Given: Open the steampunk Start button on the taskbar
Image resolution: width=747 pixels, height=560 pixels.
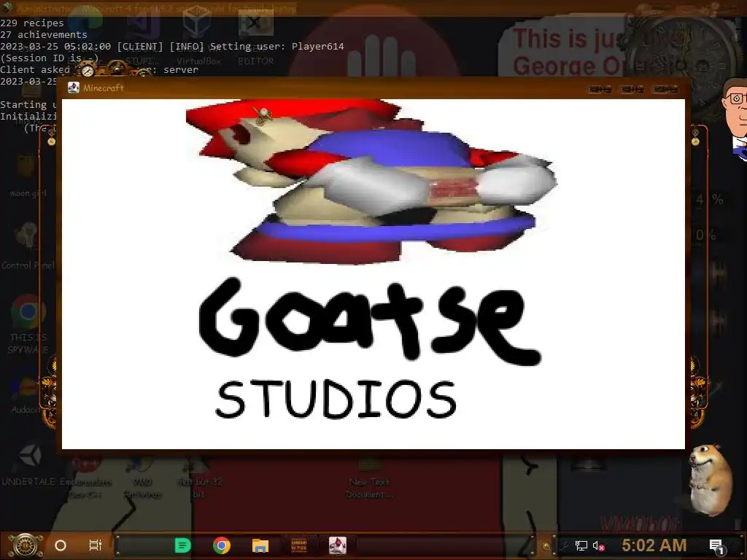Looking at the screenshot, I should [26, 545].
